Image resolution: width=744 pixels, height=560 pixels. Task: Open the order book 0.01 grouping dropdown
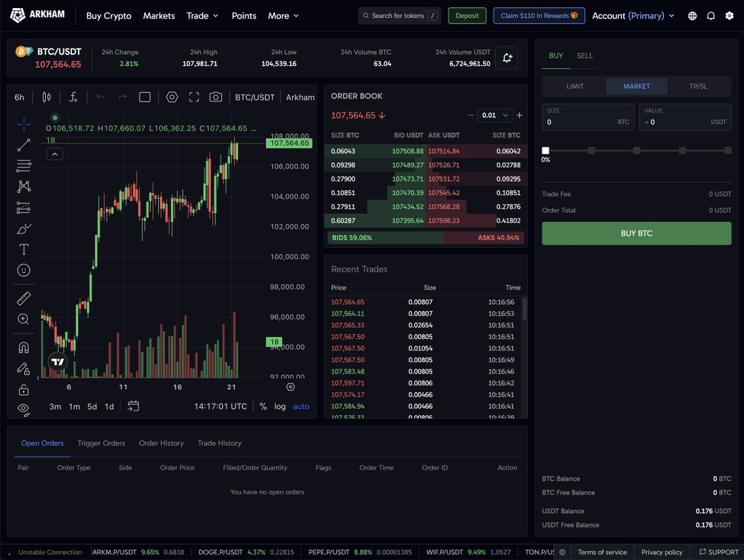(495, 115)
